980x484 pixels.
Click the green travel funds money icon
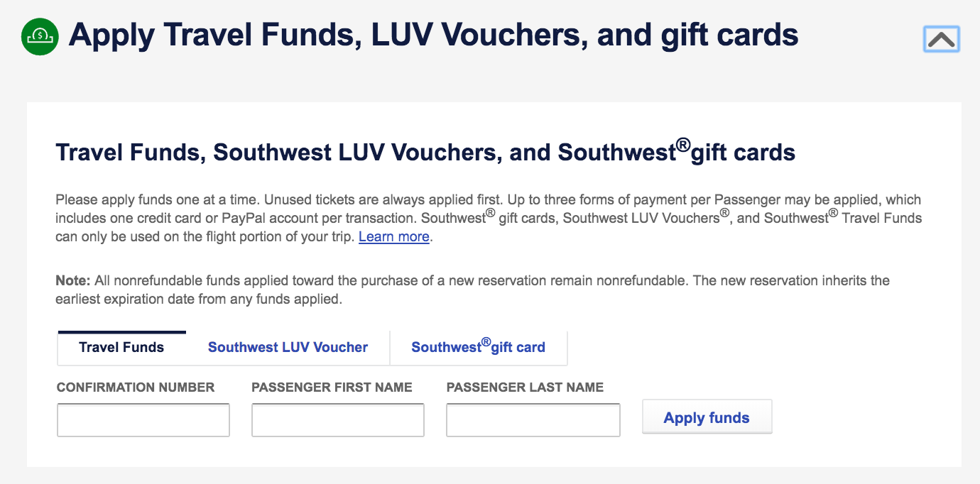[40, 37]
